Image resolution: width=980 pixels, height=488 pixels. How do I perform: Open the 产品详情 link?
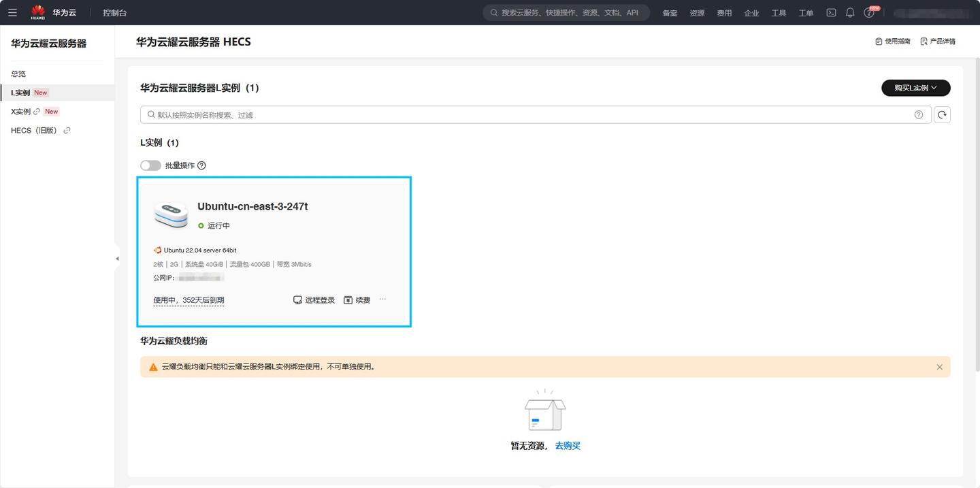click(938, 42)
